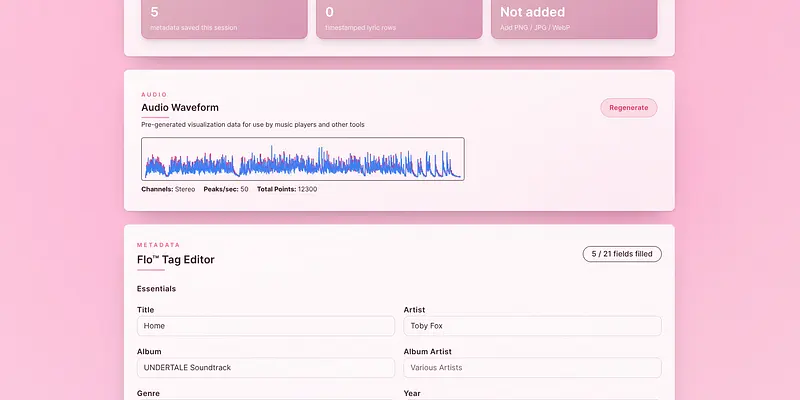Click the Genre field label
Viewport: 800px width, 400px height.
(148, 394)
